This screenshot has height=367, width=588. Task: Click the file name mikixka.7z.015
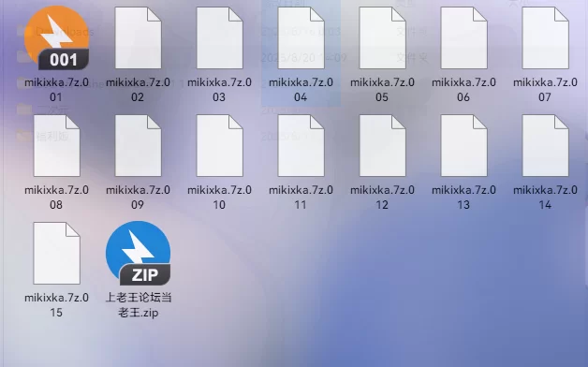tap(56, 305)
